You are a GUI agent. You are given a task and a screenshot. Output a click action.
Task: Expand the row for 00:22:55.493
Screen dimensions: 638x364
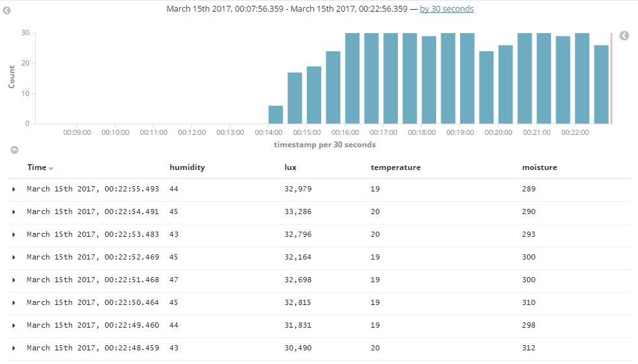tap(14, 189)
